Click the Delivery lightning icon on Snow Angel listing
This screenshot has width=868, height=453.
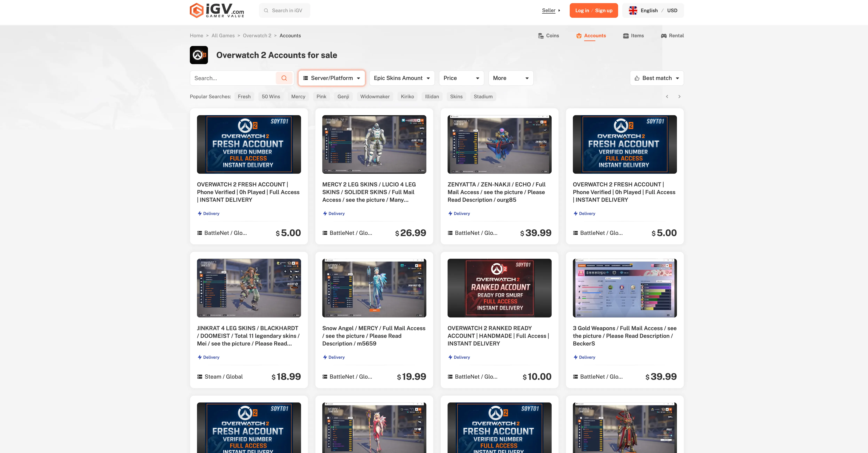(x=325, y=357)
